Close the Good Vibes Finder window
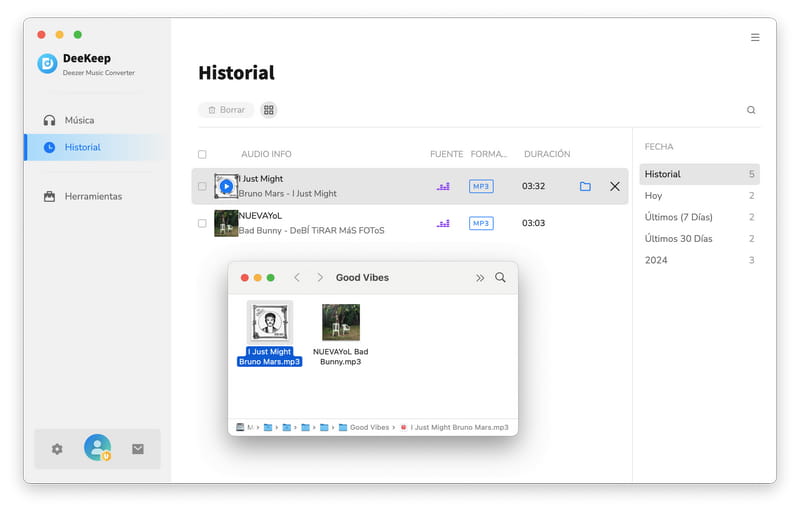800x512 pixels. 244,277
